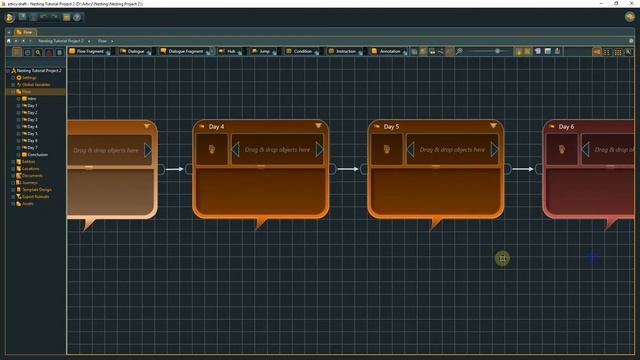Click the orange folder icon in top toolbar
Screen dimensions: 640x360
(x=66, y=17)
